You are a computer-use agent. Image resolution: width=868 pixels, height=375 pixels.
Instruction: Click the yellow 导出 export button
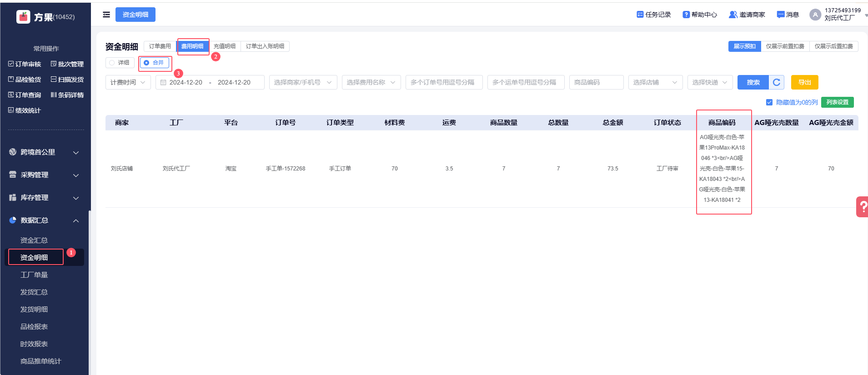804,82
